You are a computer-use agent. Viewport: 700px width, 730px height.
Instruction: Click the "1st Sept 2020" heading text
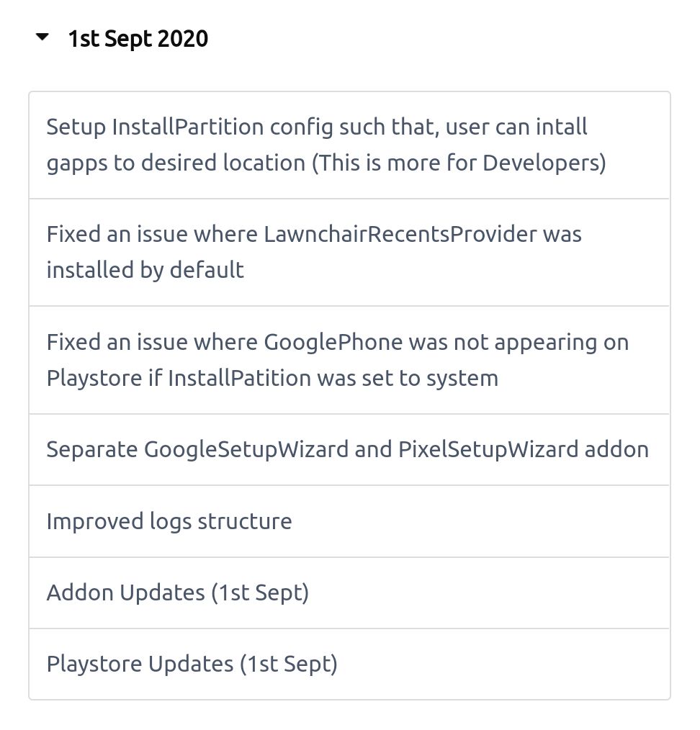tap(138, 38)
